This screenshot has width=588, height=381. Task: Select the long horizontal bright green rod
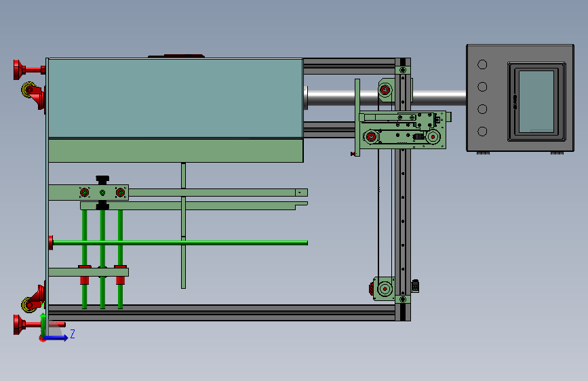tap(180, 243)
